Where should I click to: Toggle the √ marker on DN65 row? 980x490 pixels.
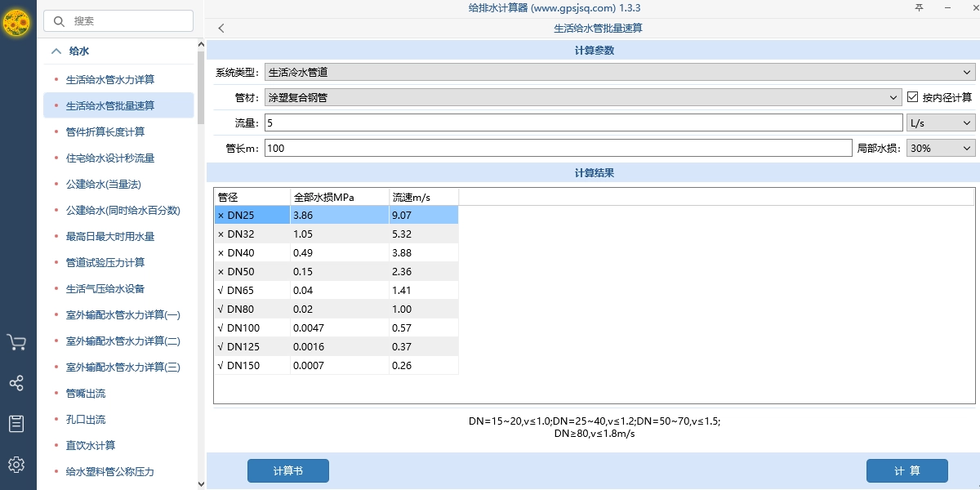tap(219, 290)
